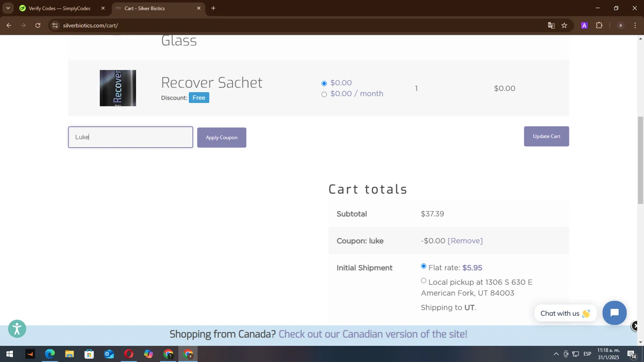The width and height of the screenshot is (644, 362).
Task: Open the active Chrome taskbar window
Action: (188, 354)
